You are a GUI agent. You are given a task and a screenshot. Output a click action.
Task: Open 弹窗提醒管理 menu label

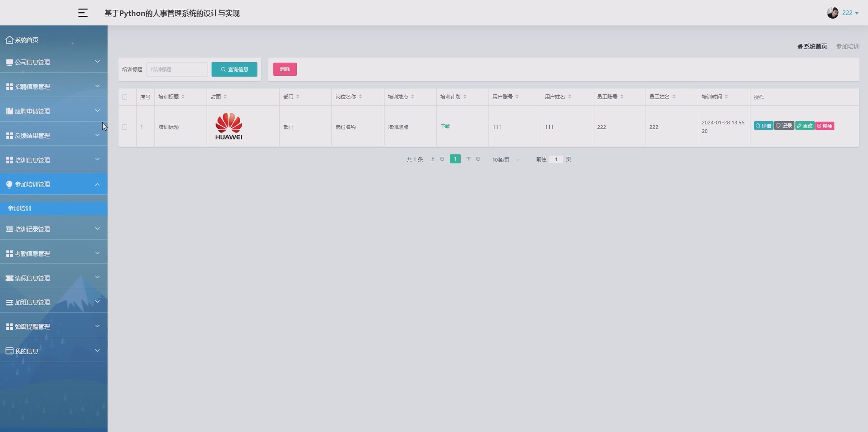pyautogui.click(x=32, y=327)
